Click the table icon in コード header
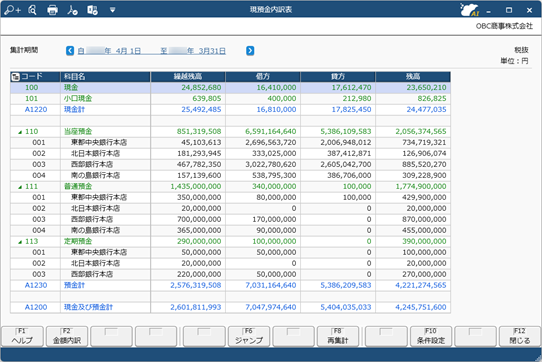 click(x=16, y=77)
